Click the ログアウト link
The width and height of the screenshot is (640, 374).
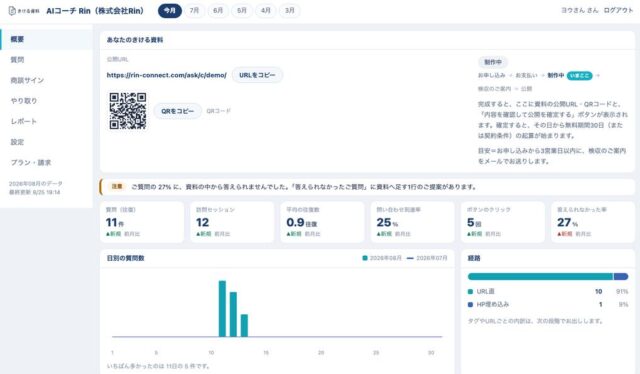[618, 11]
